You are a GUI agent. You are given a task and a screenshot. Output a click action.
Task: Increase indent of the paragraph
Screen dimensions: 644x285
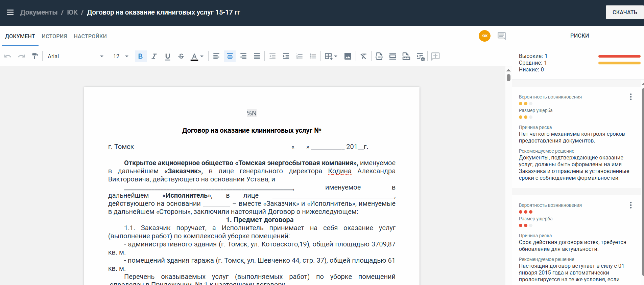pos(286,56)
